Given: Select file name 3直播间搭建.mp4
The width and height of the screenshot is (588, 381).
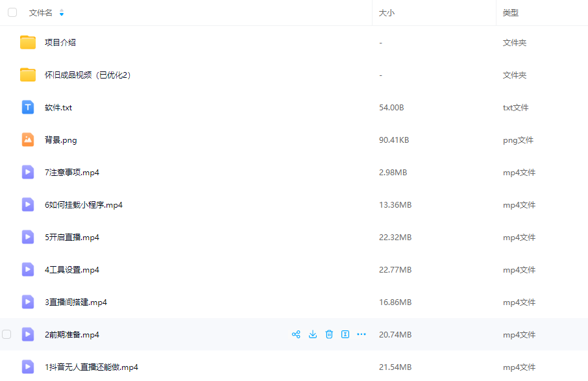Looking at the screenshot, I should [76, 302].
